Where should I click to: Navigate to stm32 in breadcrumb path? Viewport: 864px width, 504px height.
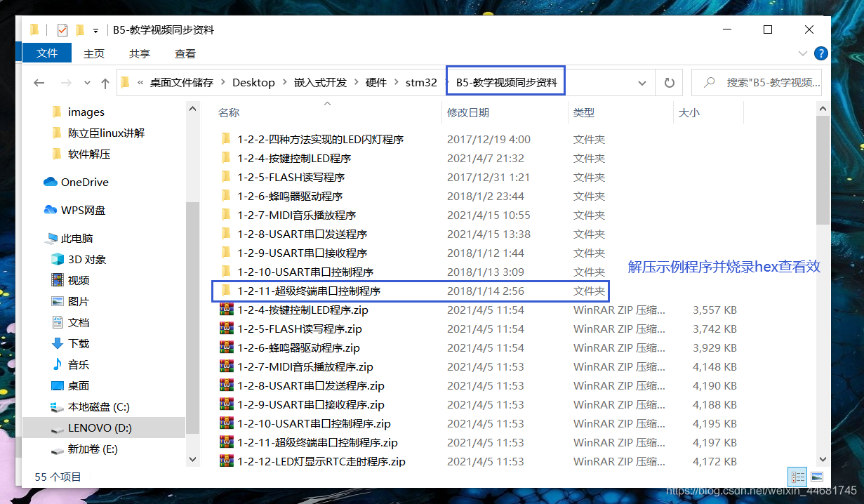[421, 83]
